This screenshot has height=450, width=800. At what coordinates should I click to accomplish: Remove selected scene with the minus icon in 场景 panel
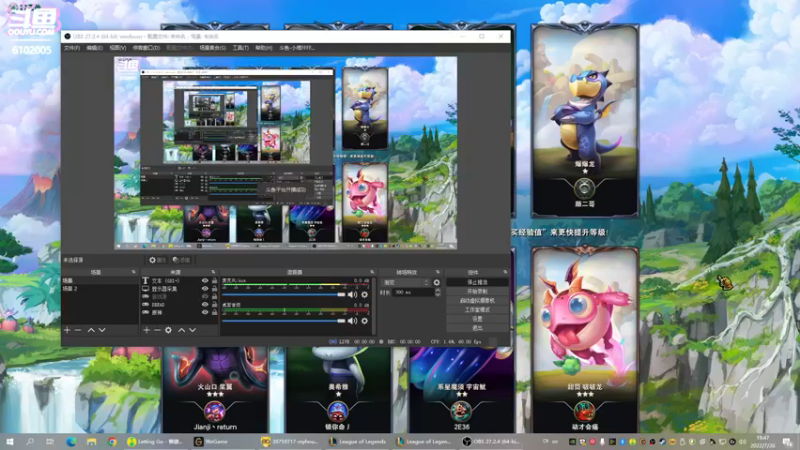click(78, 330)
